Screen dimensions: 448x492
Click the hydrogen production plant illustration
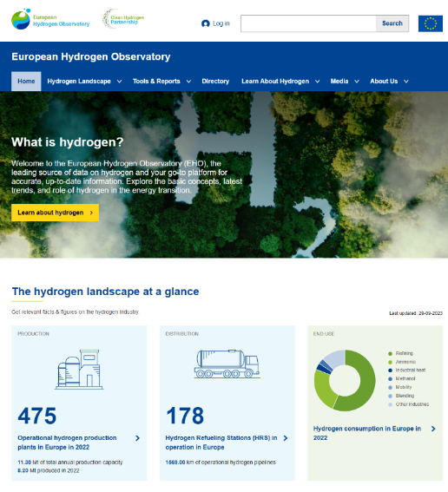79,370
